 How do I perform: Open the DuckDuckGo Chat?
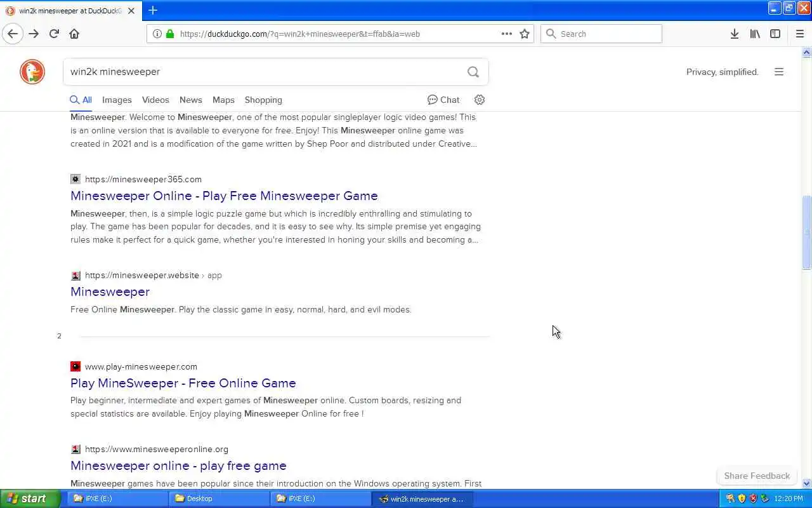tap(443, 100)
